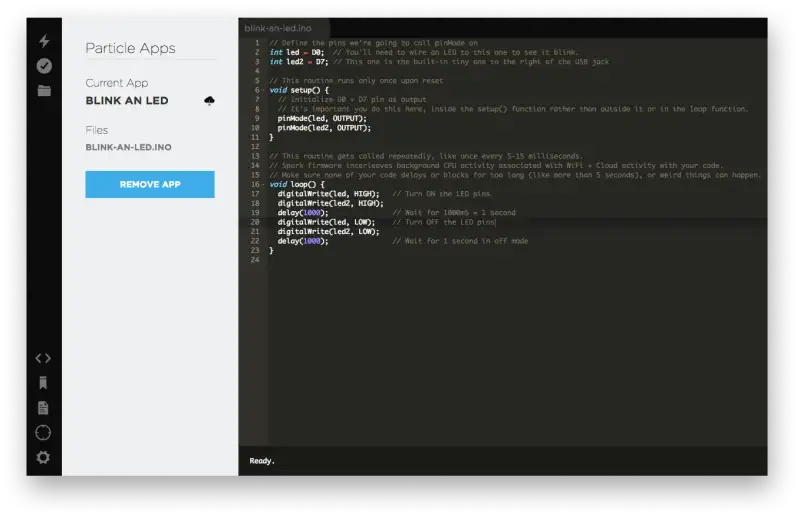The image size is (800, 532).
Task: Click the 'This routine runs only once' comment
Action: [356, 81]
